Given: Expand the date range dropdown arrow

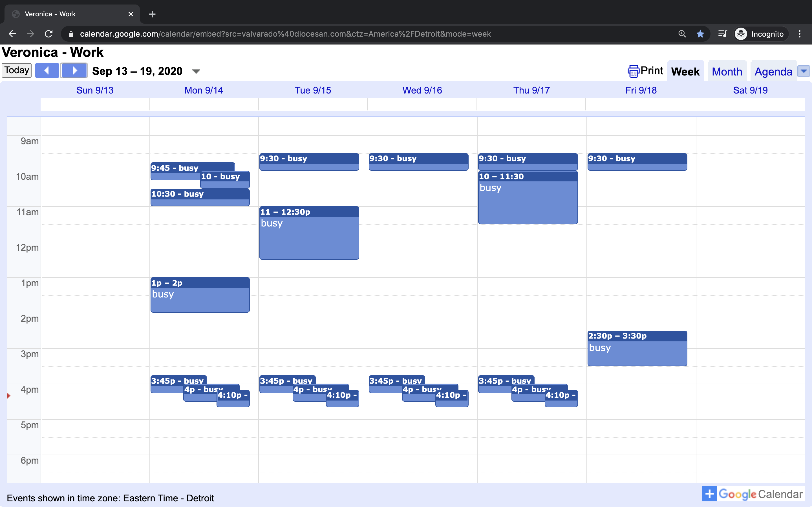Looking at the screenshot, I should pos(196,72).
